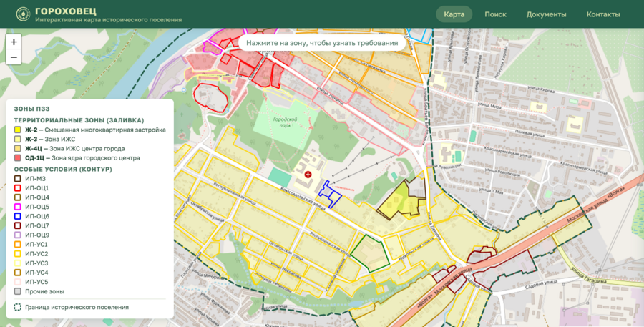
Task: Zoom in with the plus button
Action: point(14,42)
